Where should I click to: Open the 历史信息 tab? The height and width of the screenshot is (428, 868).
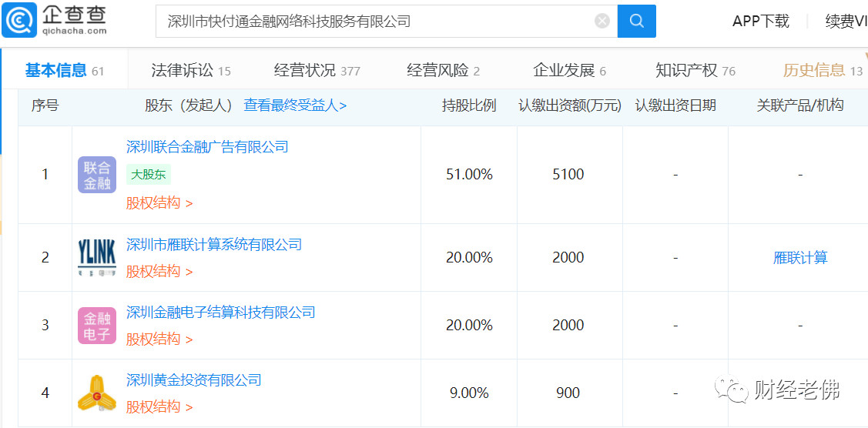tap(823, 70)
